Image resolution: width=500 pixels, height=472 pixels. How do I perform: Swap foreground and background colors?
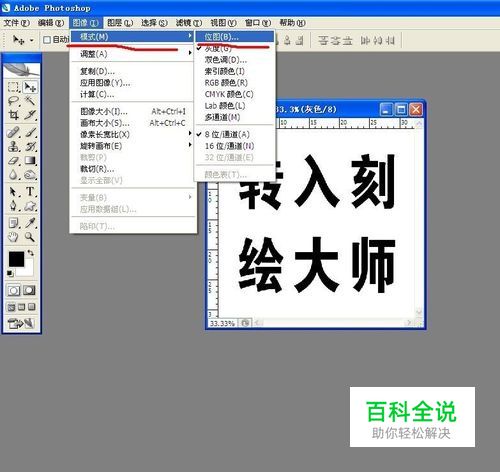tap(31, 253)
